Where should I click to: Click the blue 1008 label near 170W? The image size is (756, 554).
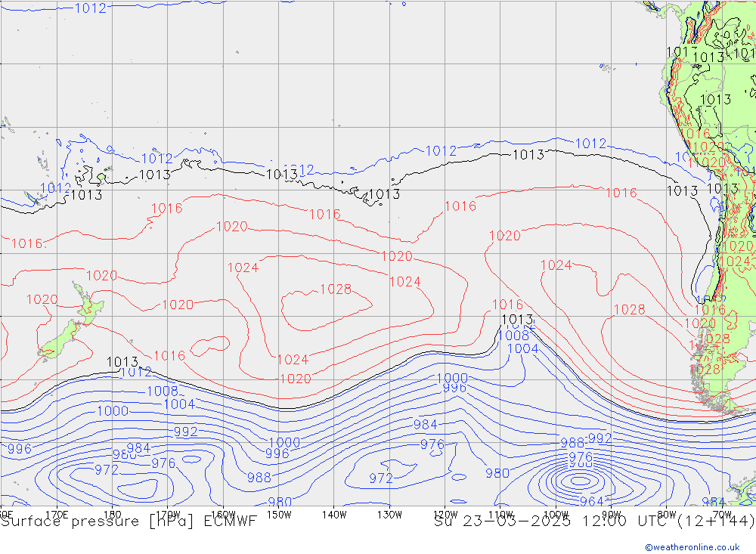click(x=163, y=391)
